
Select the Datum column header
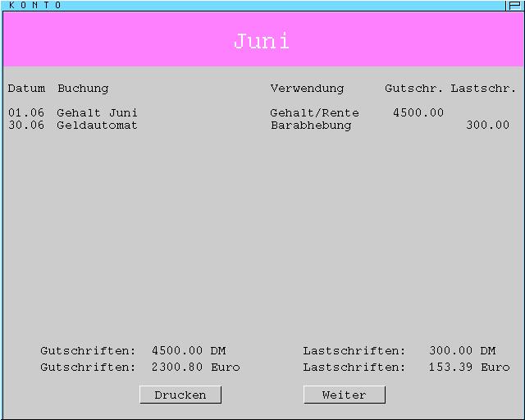click(x=26, y=89)
